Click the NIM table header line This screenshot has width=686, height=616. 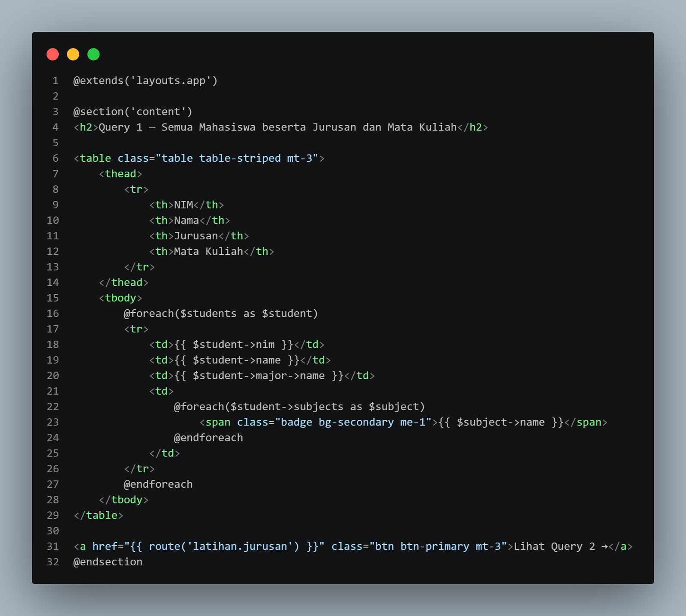(187, 205)
